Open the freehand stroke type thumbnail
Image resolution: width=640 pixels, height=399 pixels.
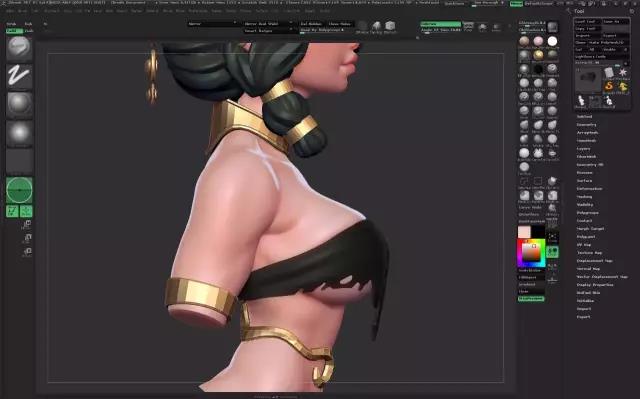click(19, 76)
